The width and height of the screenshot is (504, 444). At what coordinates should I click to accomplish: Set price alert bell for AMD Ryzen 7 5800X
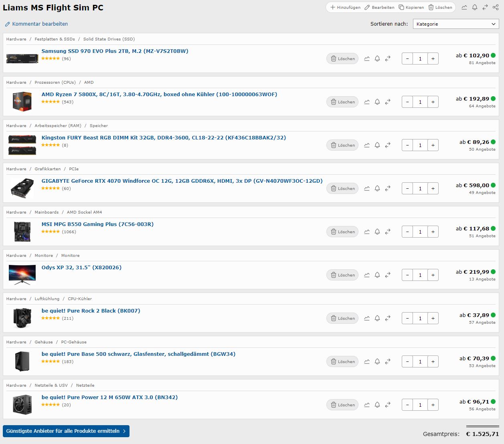point(377,102)
